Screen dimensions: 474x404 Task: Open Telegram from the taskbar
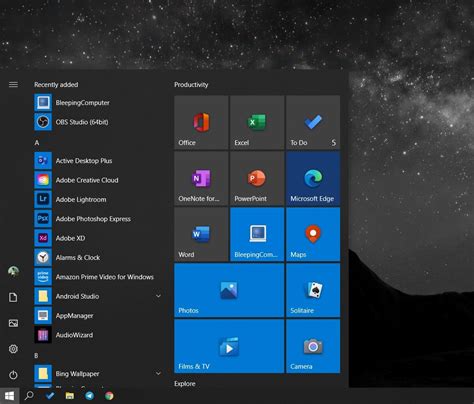click(89, 396)
